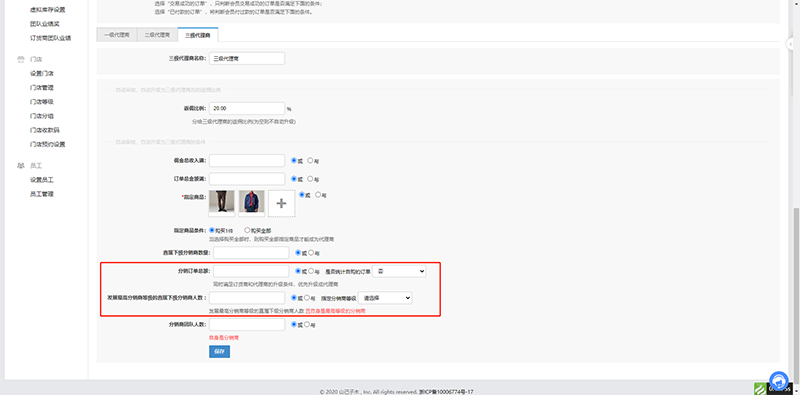
Task: Expand the 指定分销商等级 dropdown
Action: click(385, 298)
